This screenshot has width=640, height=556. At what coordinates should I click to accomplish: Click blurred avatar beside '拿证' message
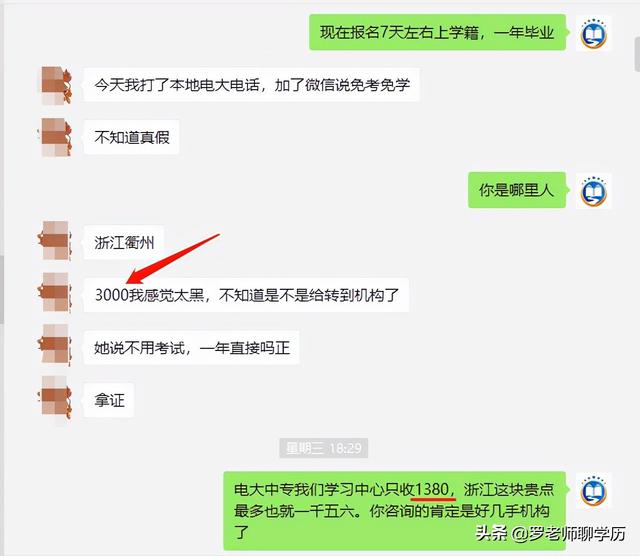(56, 398)
